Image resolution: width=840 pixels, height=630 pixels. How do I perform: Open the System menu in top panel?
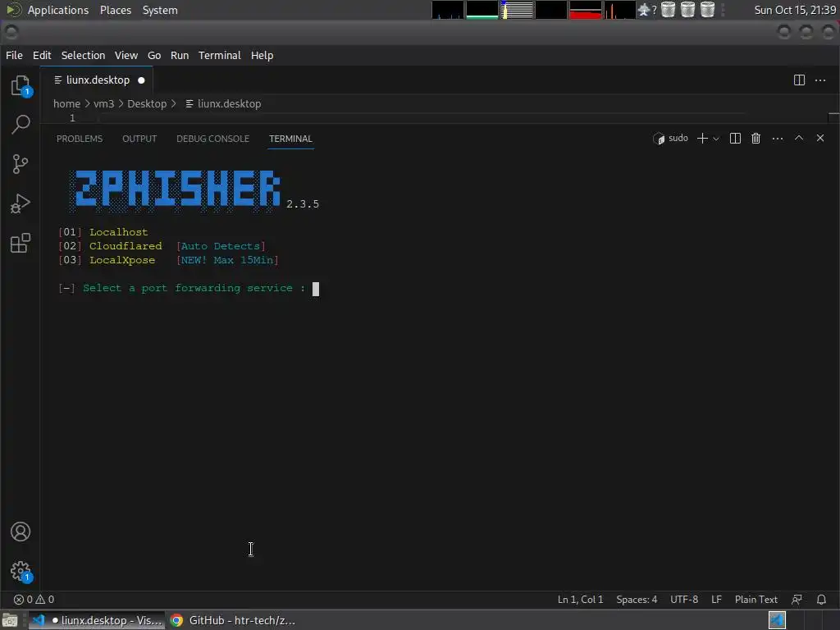coord(160,10)
